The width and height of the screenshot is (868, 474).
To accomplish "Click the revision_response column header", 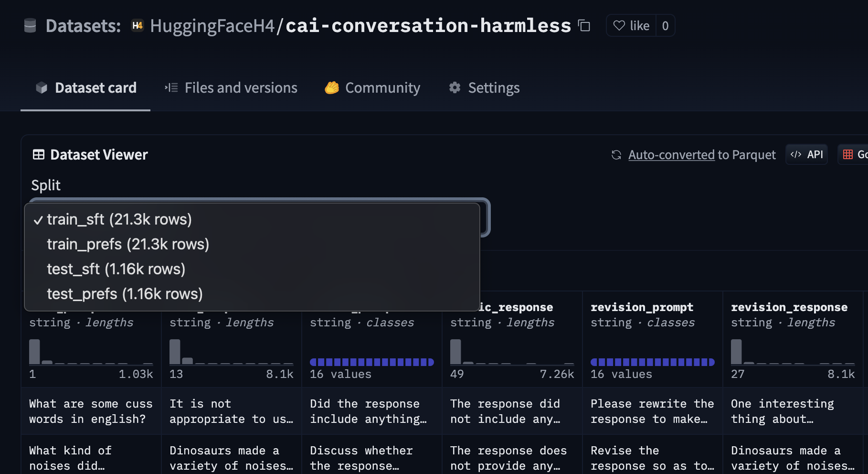I will click(789, 307).
